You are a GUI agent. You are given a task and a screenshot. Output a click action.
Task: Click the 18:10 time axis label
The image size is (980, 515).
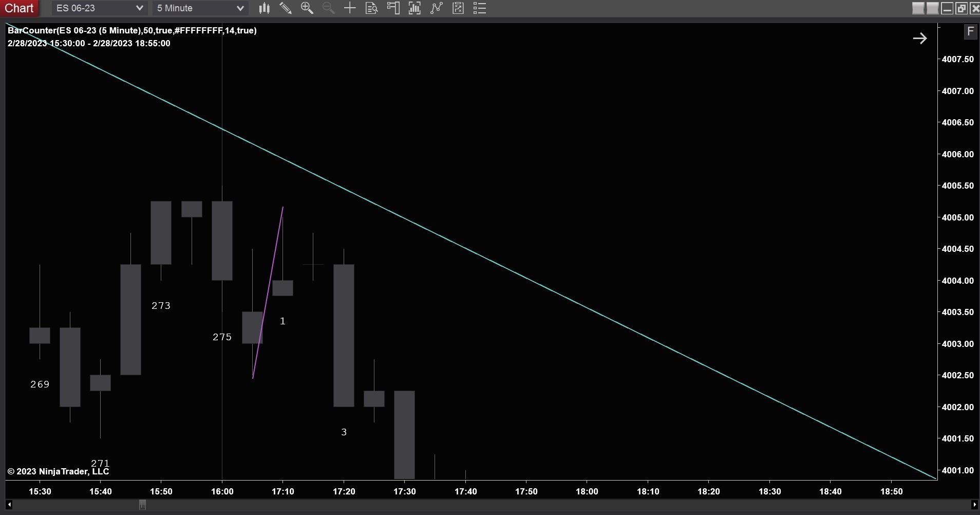[x=648, y=491]
